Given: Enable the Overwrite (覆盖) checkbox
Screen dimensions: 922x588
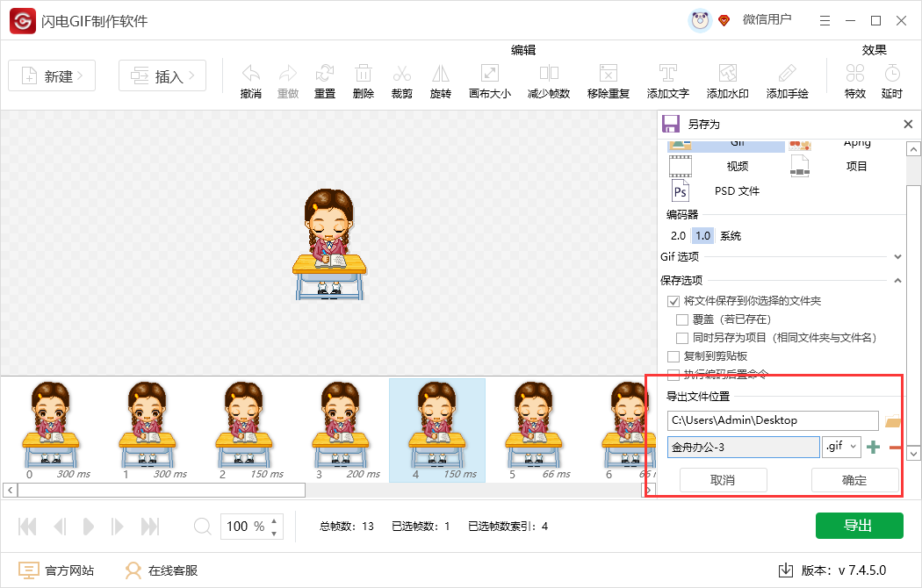Looking at the screenshot, I should click(682, 319).
